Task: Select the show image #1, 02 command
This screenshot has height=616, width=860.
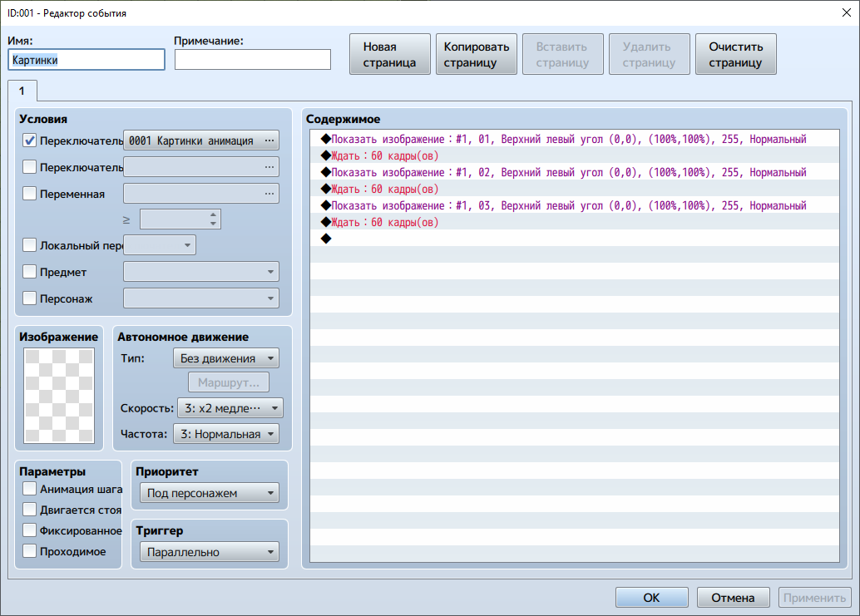Action: 574,172
